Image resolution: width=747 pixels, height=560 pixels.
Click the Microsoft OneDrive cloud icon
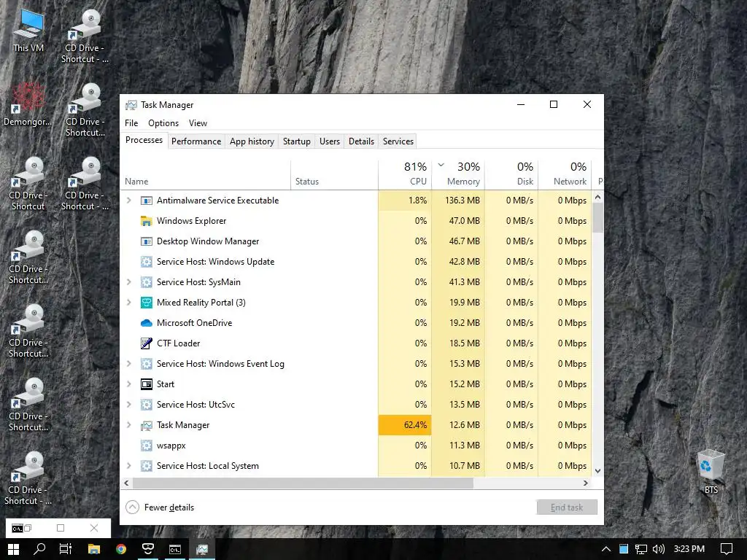click(x=146, y=323)
